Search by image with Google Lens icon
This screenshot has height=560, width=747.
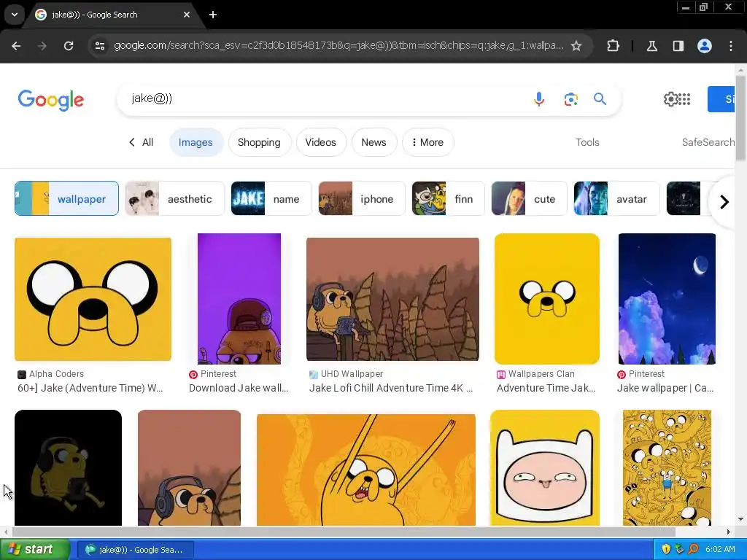(x=570, y=99)
